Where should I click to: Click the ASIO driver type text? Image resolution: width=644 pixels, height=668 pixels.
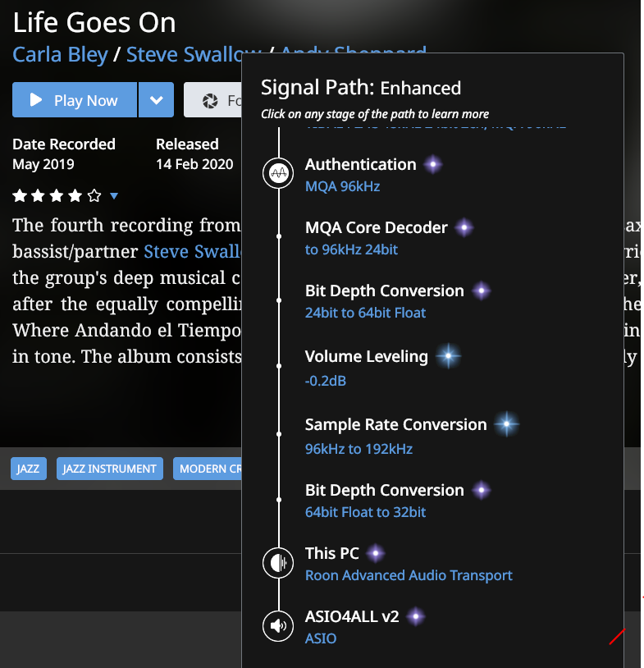coord(321,638)
